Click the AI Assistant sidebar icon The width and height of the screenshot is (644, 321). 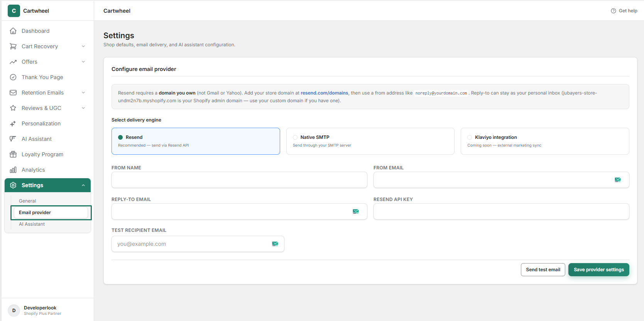13,139
